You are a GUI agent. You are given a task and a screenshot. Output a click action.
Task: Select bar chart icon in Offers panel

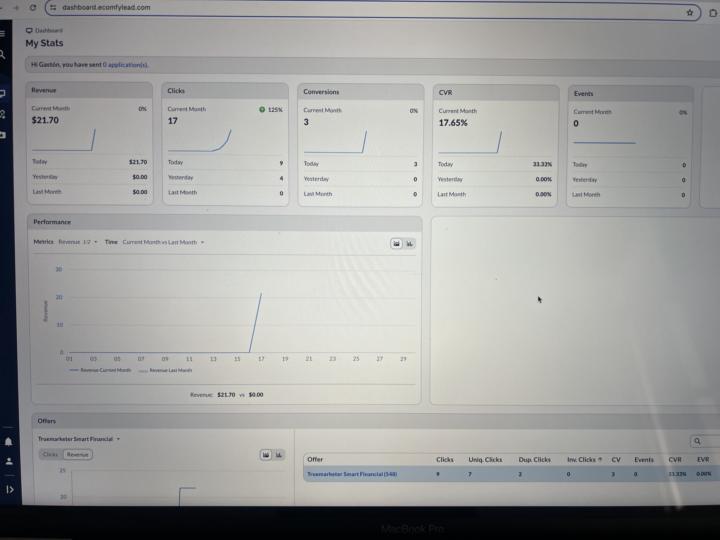(x=279, y=455)
